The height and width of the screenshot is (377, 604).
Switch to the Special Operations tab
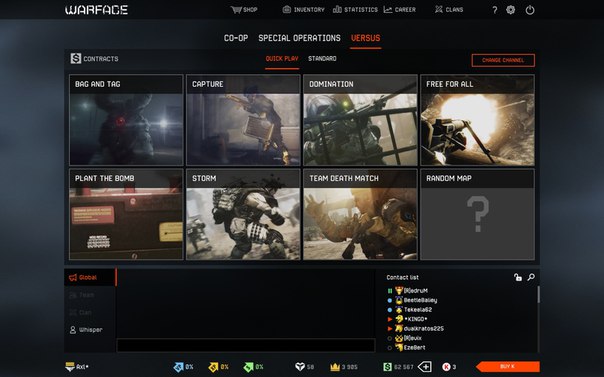coord(299,38)
